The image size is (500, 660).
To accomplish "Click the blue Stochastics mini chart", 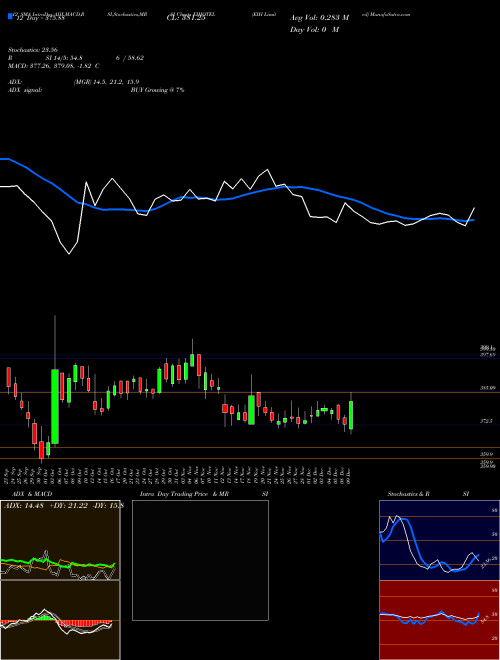I will click(x=439, y=540).
